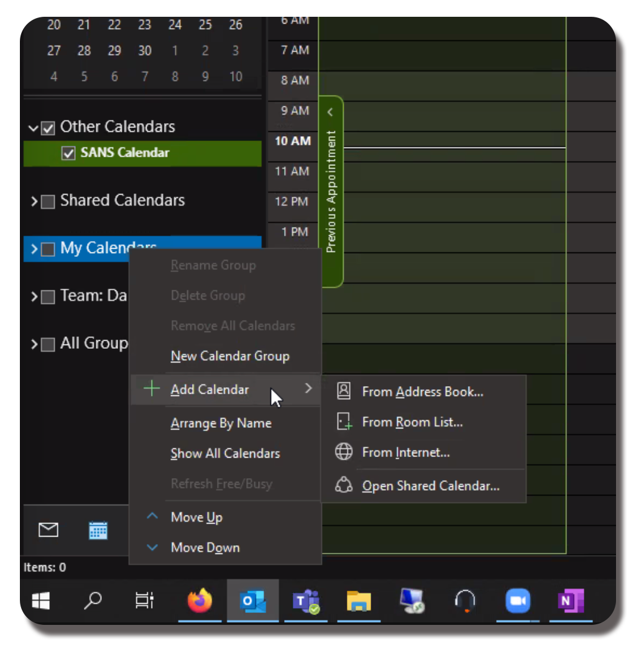Open File Explorer from the taskbar
This screenshot has height=651, width=644.
tap(359, 601)
